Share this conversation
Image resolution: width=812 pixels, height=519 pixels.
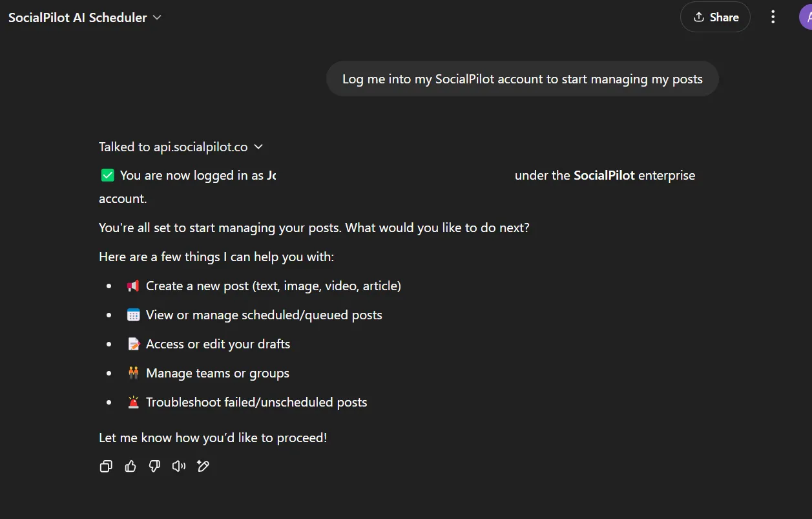click(x=715, y=17)
